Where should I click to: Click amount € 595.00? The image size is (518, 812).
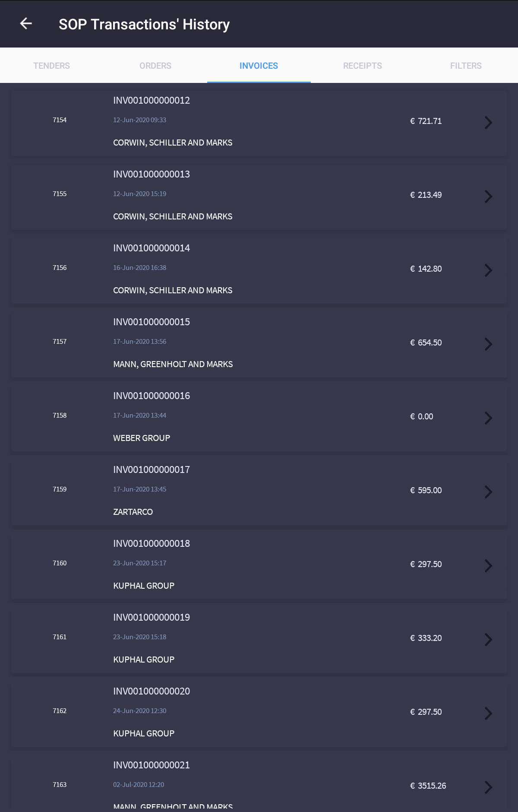426,490
